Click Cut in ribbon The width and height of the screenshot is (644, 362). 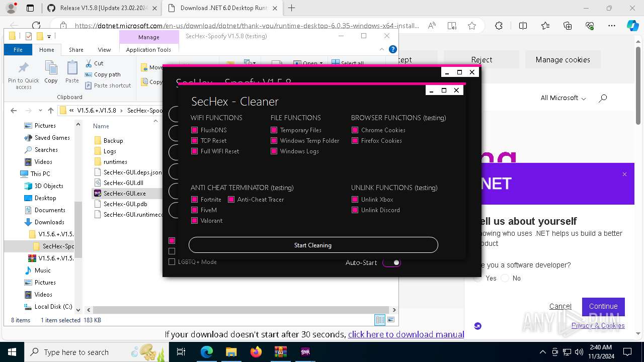(94, 63)
